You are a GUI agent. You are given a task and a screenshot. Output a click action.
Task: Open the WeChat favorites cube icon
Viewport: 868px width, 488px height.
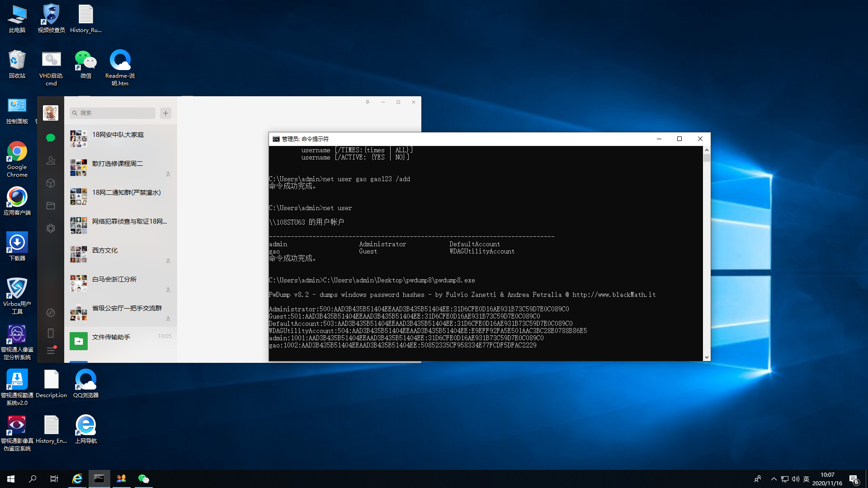click(51, 183)
